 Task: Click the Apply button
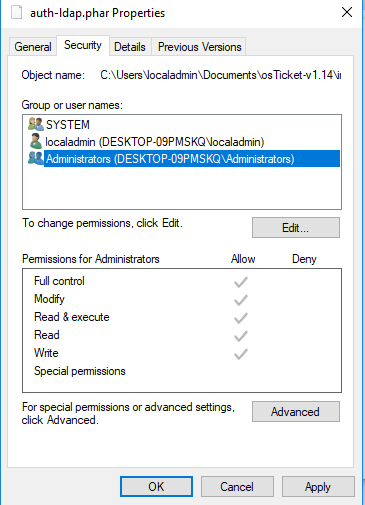[x=318, y=487]
